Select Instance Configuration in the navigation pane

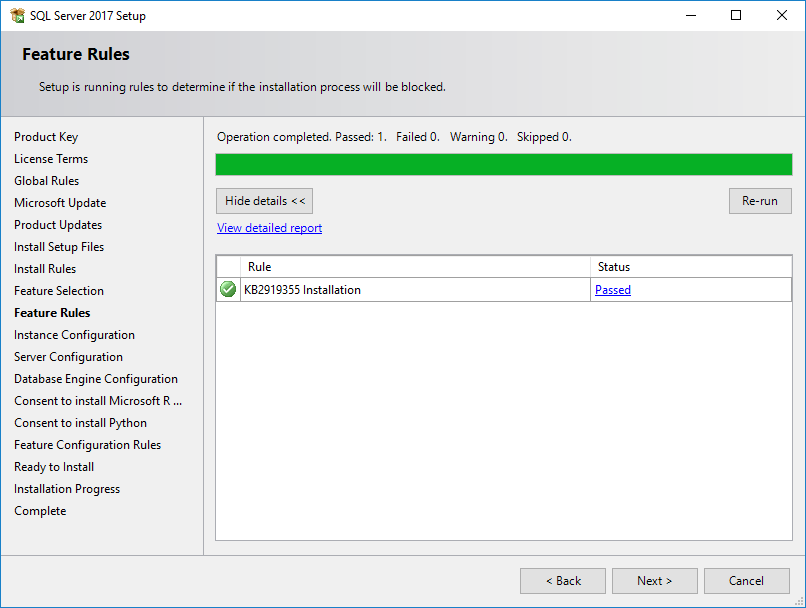[74, 334]
